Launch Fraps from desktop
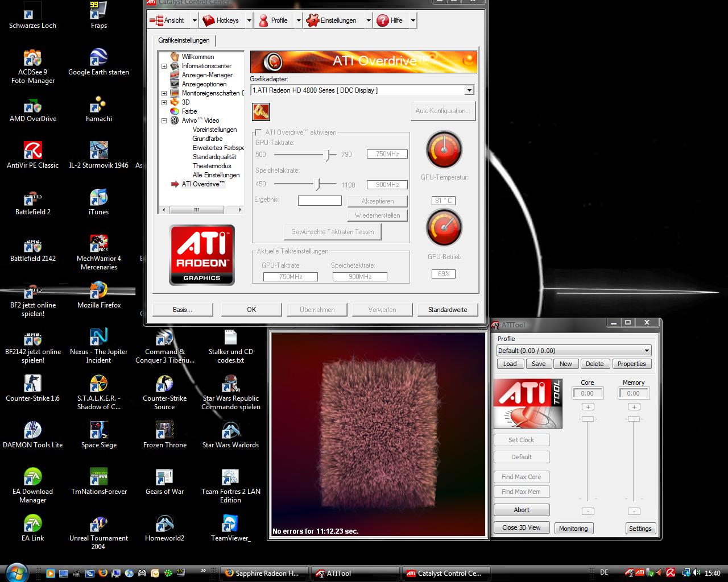The height and width of the screenshot is (582, 728). 98,15
